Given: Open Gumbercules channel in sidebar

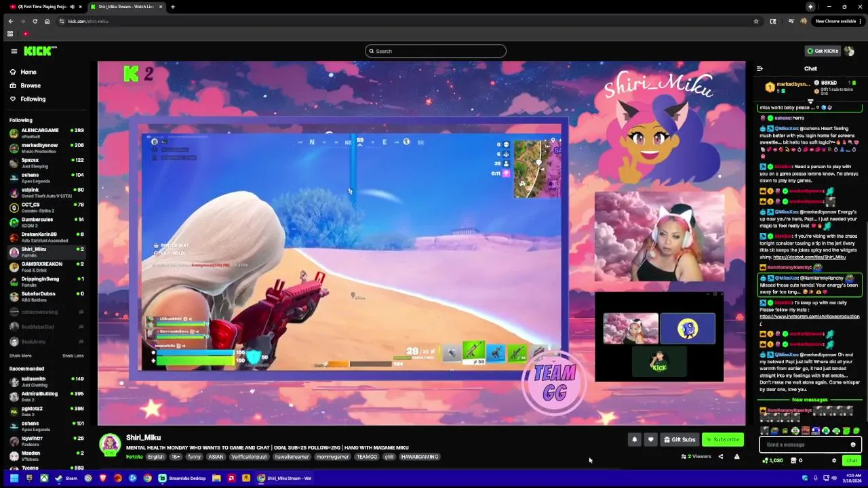Looking at the screenshot, I should 46,222.
